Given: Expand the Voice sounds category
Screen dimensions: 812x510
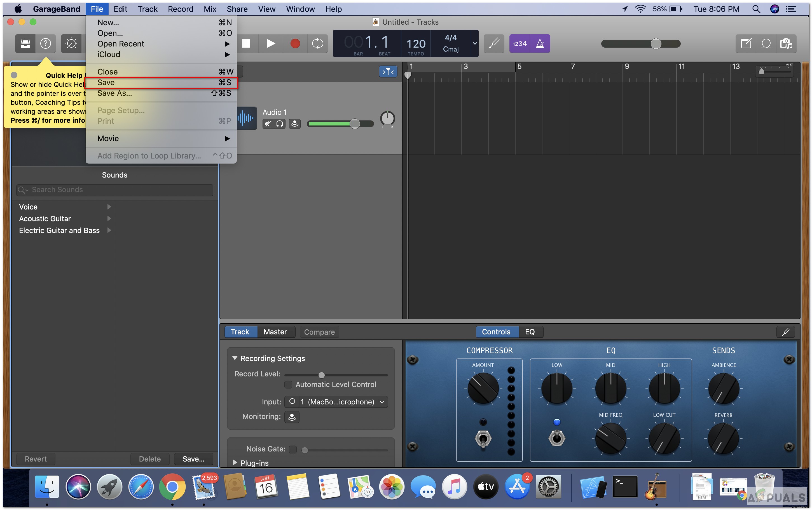Looking at the screenshot, I should (x=109, y=206).
